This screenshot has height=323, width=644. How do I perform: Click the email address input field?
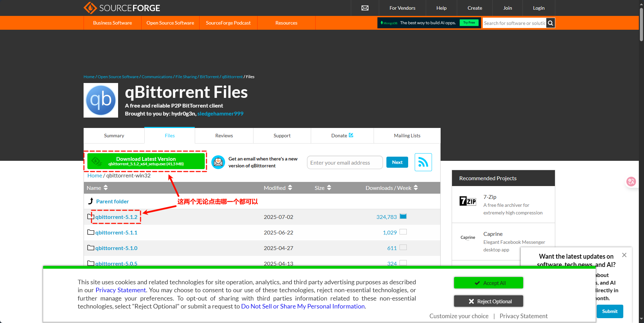coord(345,163)
